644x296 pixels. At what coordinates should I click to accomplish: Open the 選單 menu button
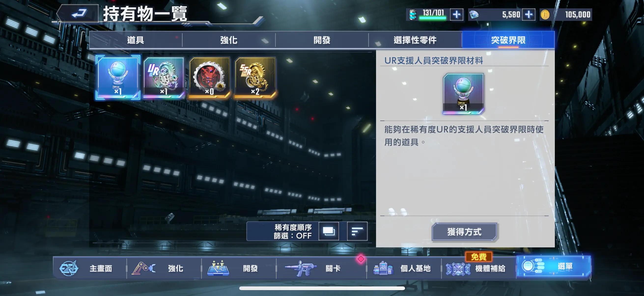tap(554, 267)
